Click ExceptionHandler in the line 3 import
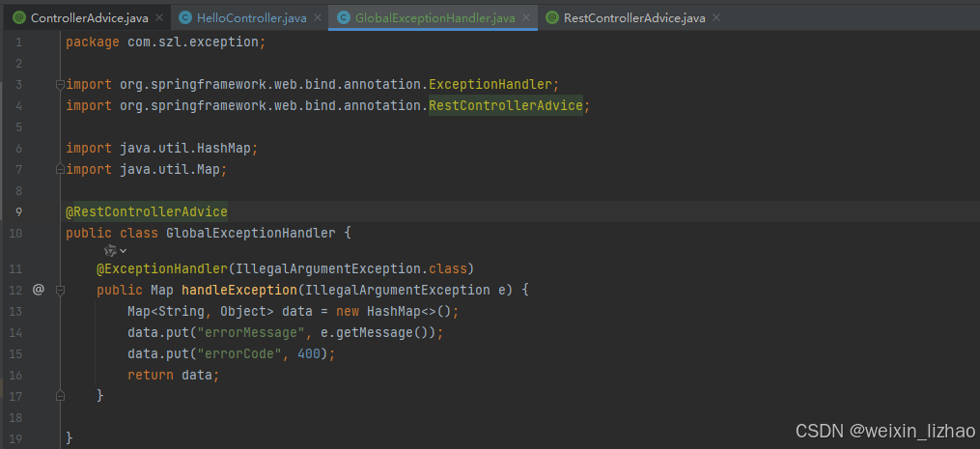Image resolution: width=980 pixels, height=449 pixels. [490, 84]
